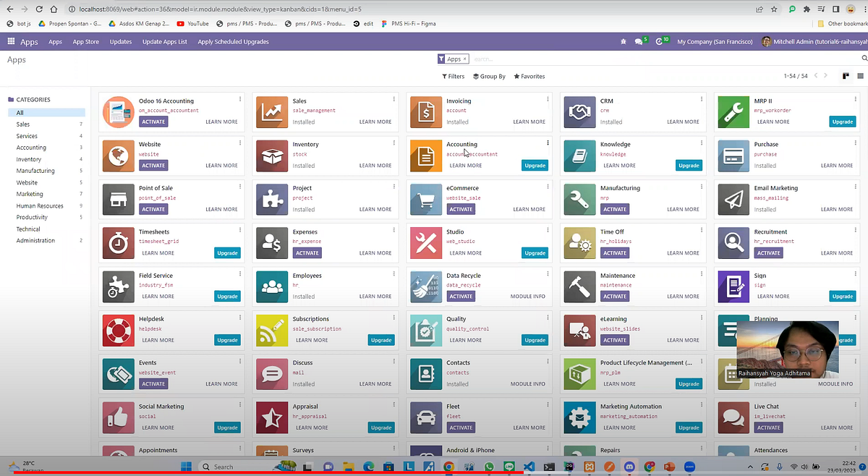Remove the Apps filter facet
868x476 pixels.
[465, 59]
